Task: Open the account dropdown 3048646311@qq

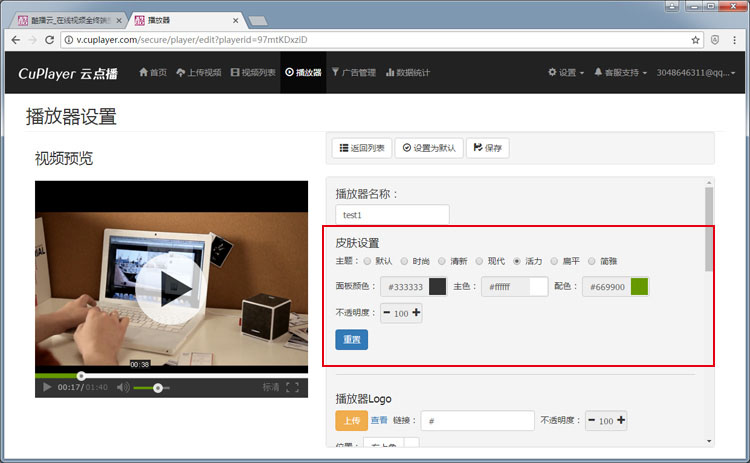Action: (699, 72)
